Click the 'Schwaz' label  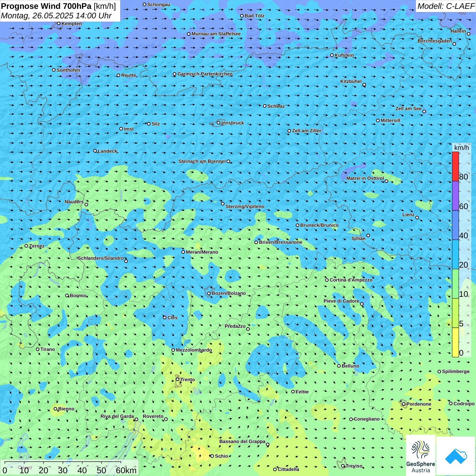tap(276, 106)
